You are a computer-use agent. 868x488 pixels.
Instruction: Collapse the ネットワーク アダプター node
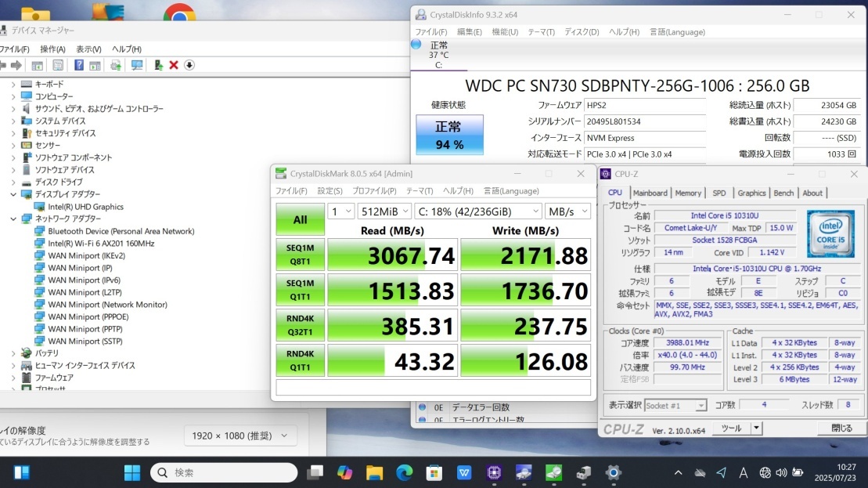point(13,219)
